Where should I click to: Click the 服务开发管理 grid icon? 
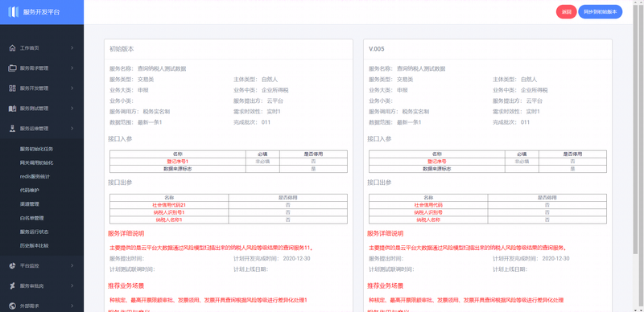tap(12, 88)
